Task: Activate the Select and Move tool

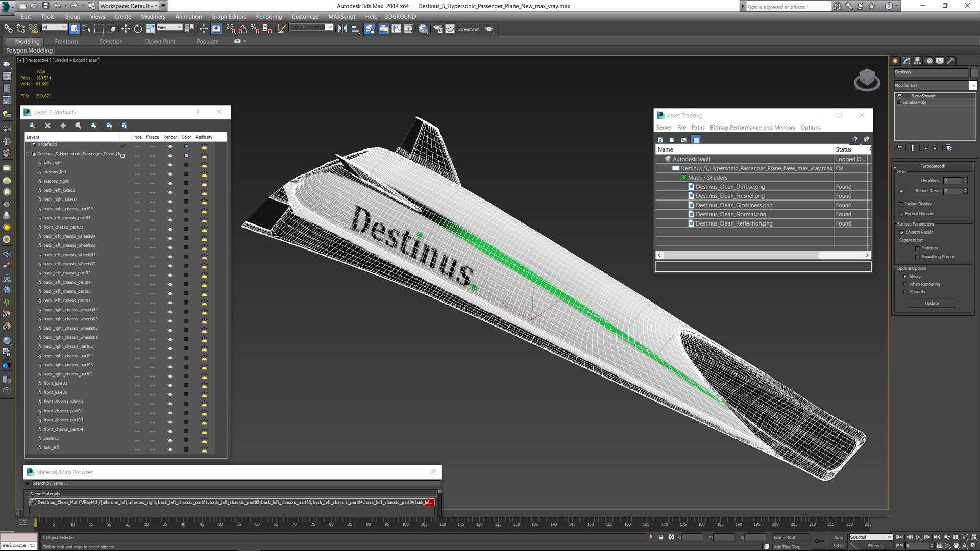Action: (126, 29)
